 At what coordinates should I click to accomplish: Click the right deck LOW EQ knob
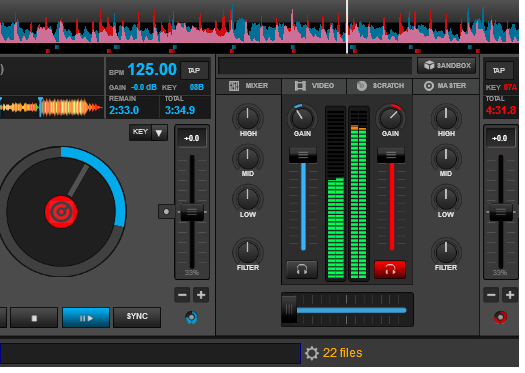point(446,199)
